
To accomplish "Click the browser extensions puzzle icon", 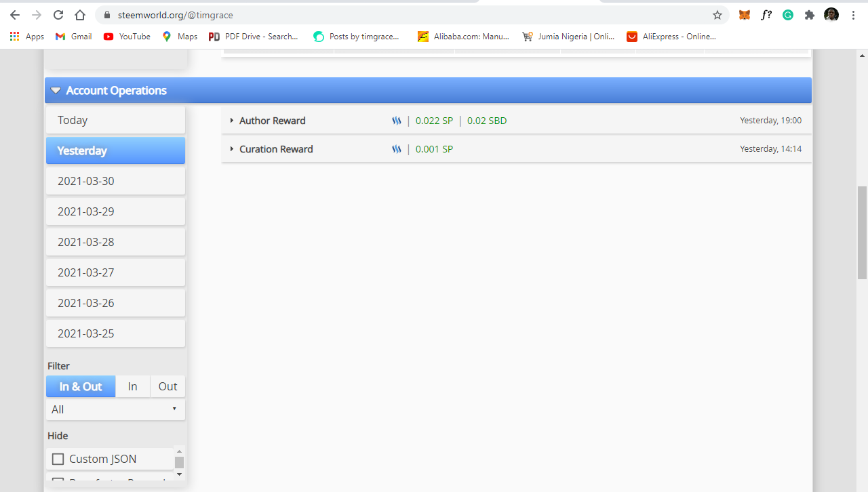I will 809,14.
